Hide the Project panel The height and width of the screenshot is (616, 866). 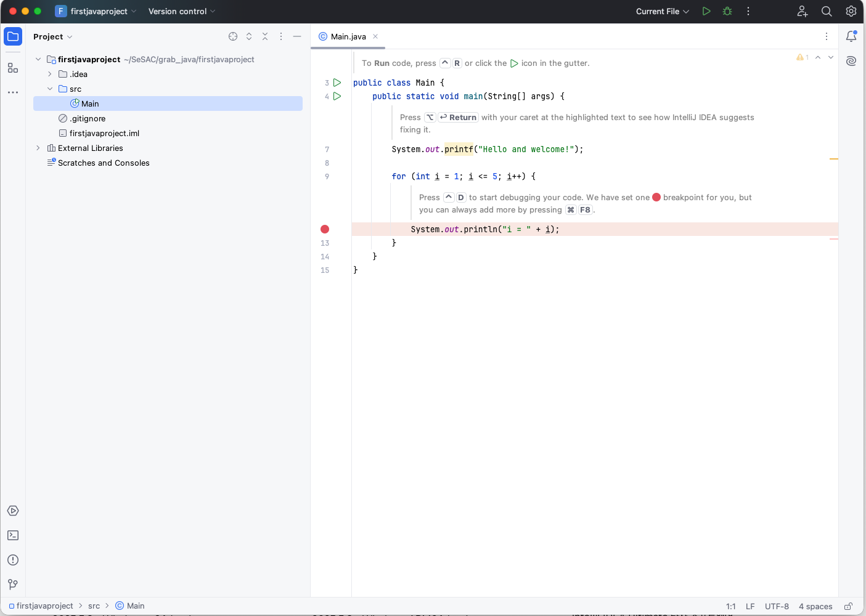coord(297,36)
